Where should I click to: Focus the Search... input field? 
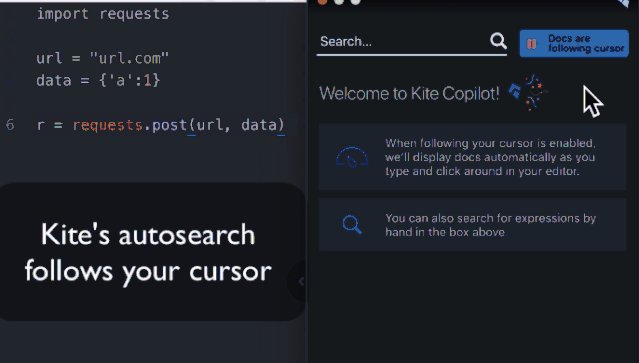[x=403, y=42]
